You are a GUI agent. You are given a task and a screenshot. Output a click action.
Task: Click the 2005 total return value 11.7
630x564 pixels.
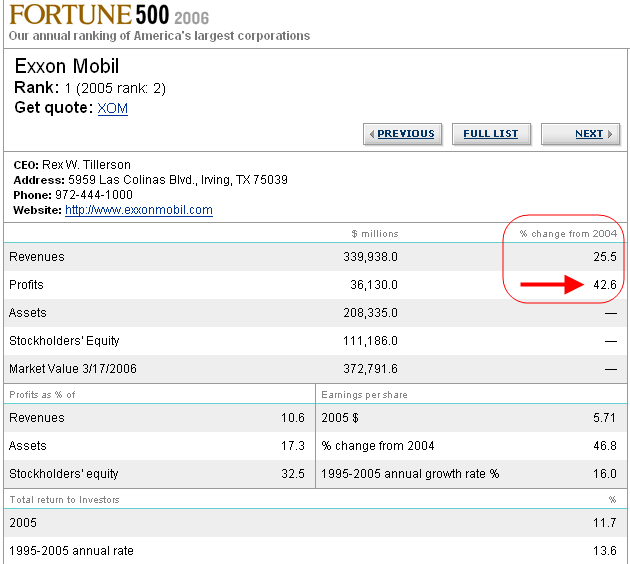[x=605, y=523]
